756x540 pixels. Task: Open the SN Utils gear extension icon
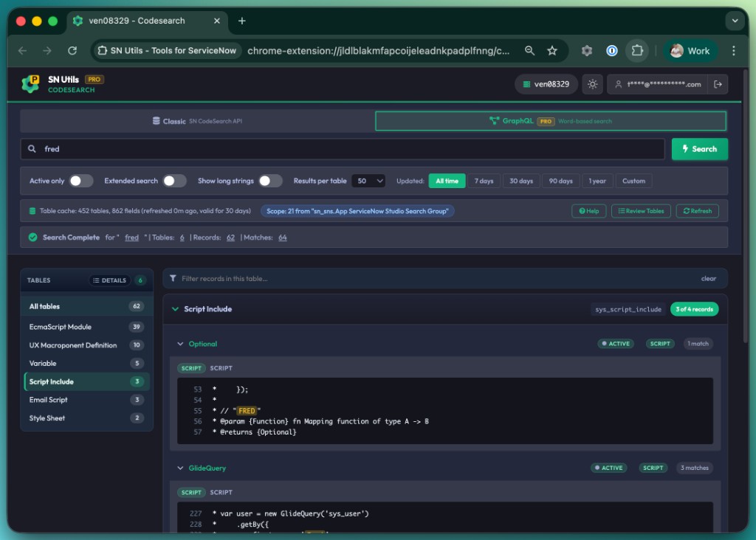(x=587, y=51)
